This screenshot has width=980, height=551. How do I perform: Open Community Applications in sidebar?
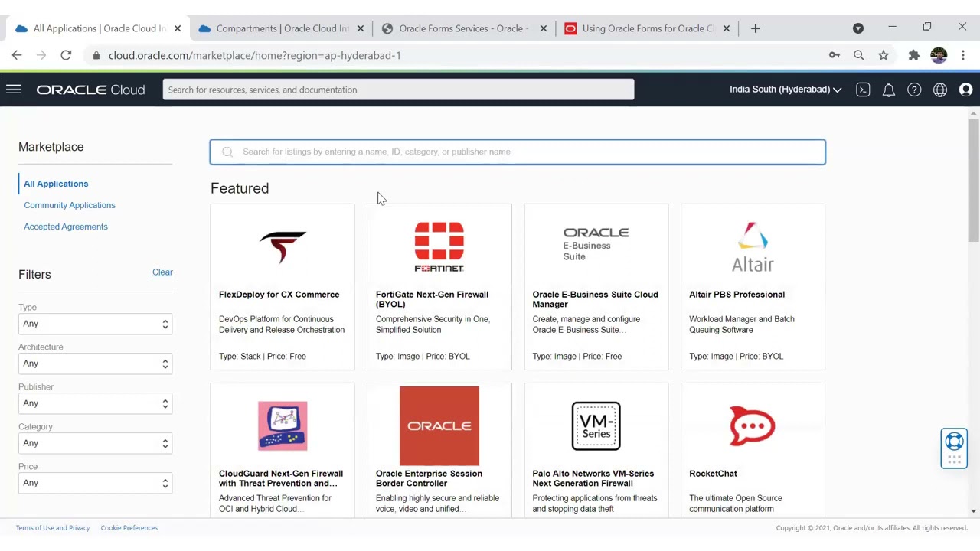click(x=70, y=205)
